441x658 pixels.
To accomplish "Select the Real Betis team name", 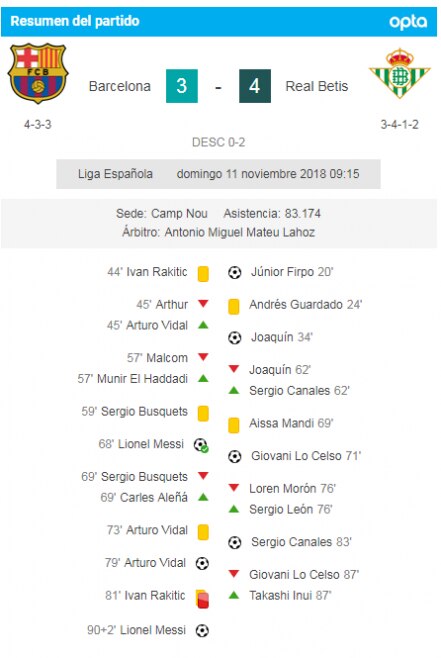I will click(317, 86).
